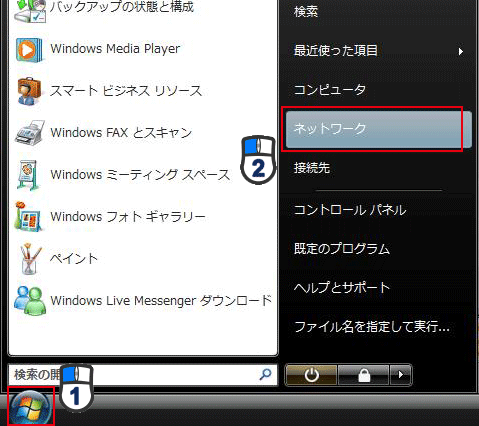Open Windows Live Messenger ダウンロード icon
This screenshot has width=479, height=426.
30,301
